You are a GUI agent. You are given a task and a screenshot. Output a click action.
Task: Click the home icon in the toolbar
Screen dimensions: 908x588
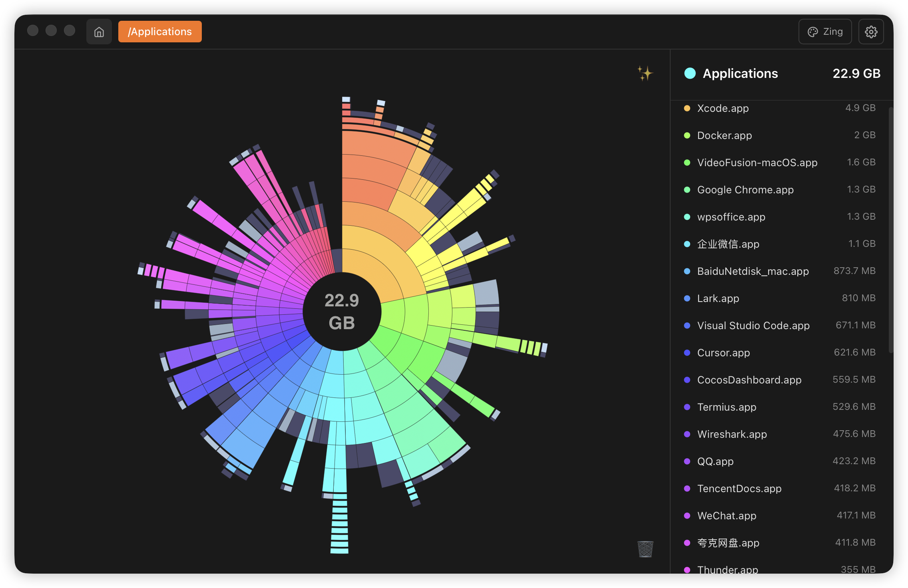point(99,31)
